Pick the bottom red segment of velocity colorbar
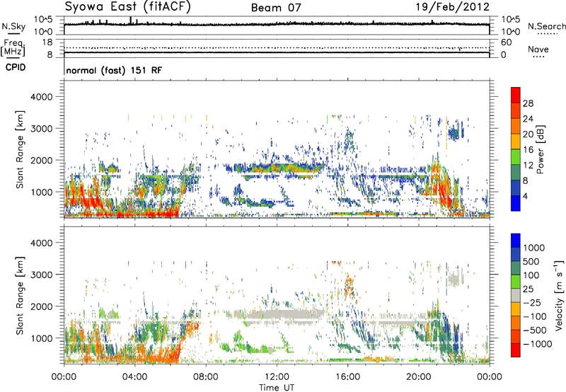Screen dimensions: 566x392 (516, 350)
